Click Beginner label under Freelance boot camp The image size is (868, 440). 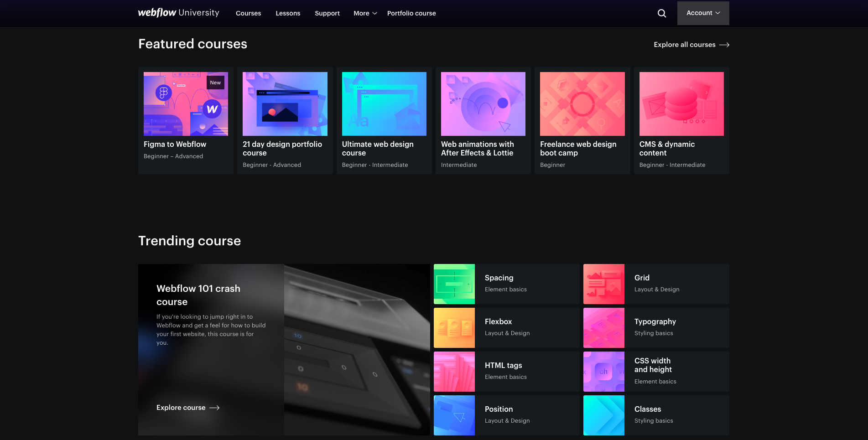[x=552, y=165]
